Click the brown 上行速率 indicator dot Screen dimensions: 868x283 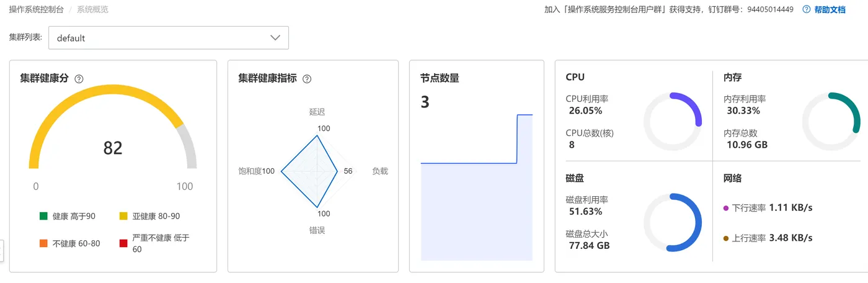pyautogui.click(x=726, y=238)
